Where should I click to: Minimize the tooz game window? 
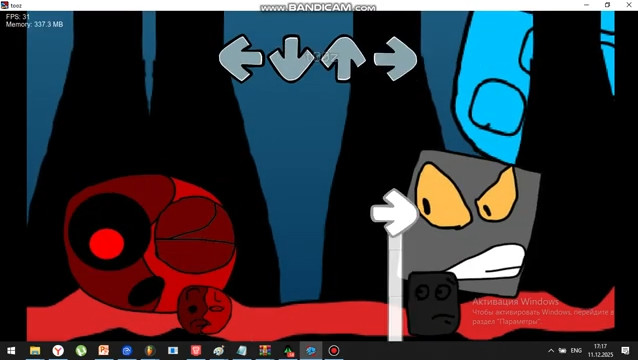[x=586, y=5]
